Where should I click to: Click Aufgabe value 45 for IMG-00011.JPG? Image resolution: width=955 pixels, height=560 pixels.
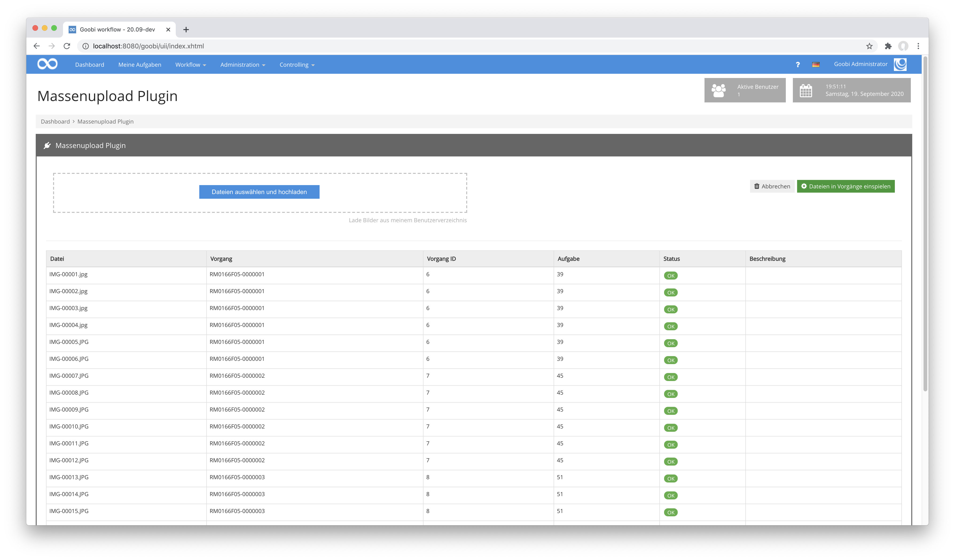(x=560, y=443)
